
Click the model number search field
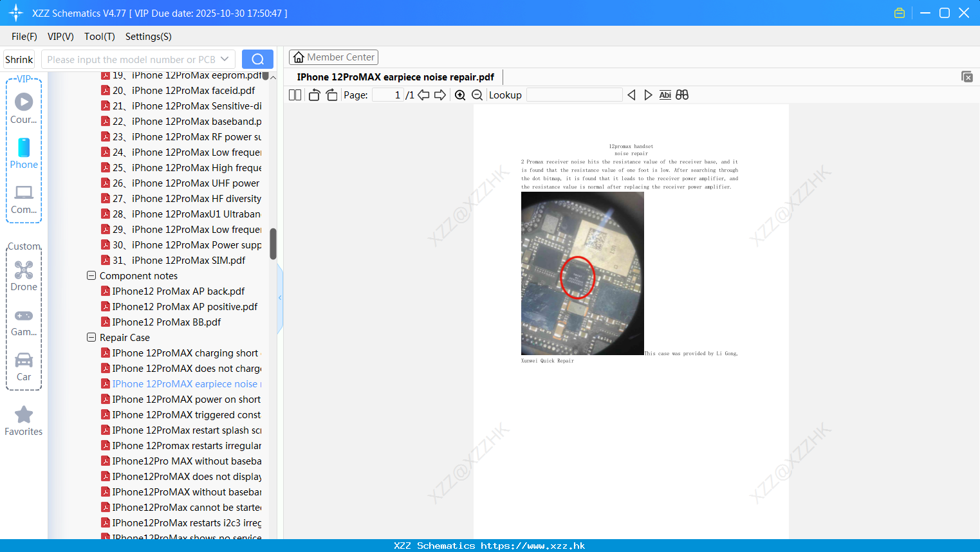tap(131, 59)
